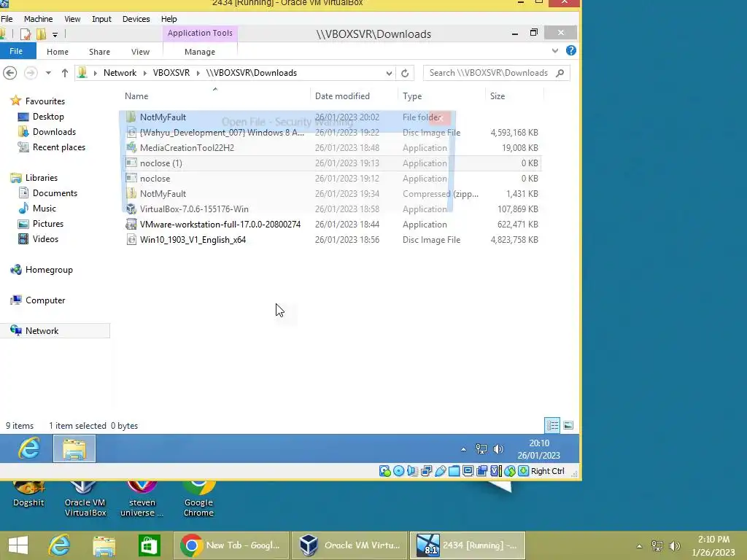Click the forward navigation arrow
747x560 pixels.
point(31,73)
